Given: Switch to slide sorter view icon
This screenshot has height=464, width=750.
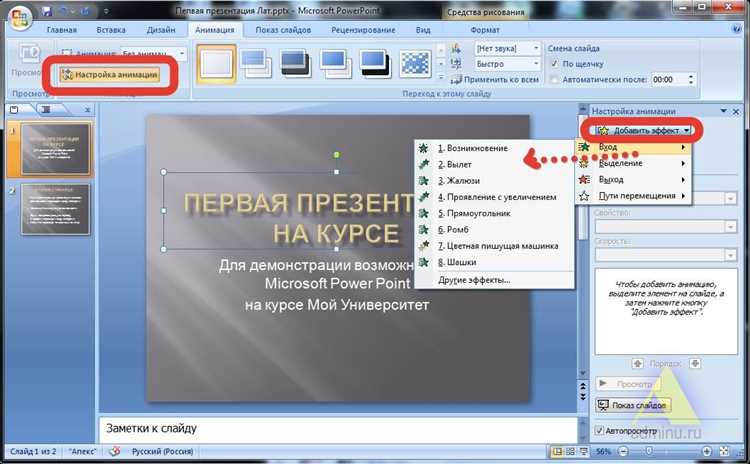Looking at the screenshot, I should tap(571, 452).
